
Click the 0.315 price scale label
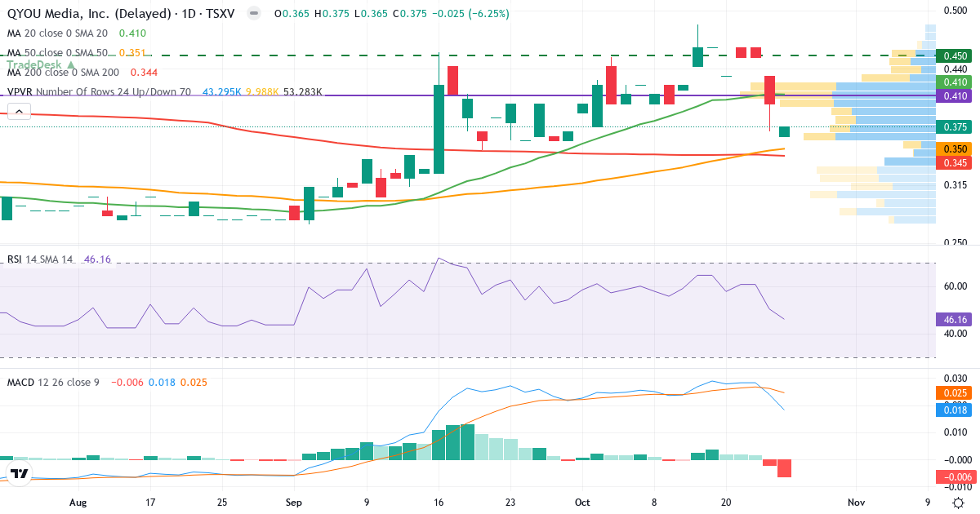(x=955, y=185)
